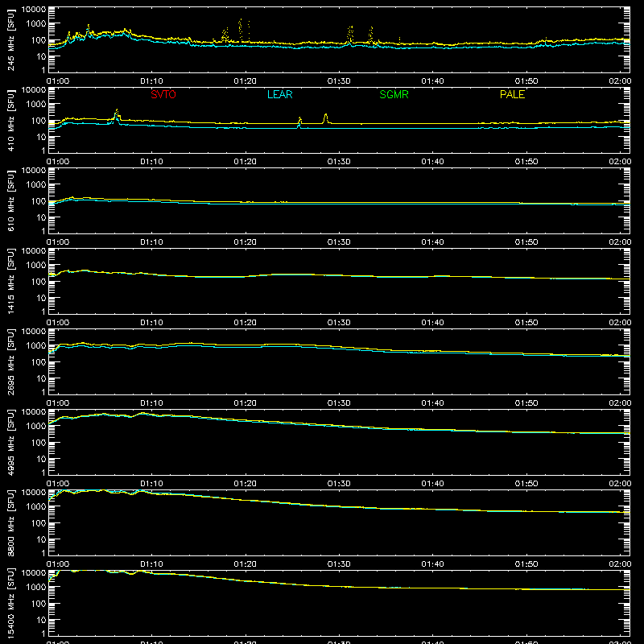The image size is (644, 644).
Task: Click 01:40 tick label below 4995 MHz panel
Action: coord(432,484)
